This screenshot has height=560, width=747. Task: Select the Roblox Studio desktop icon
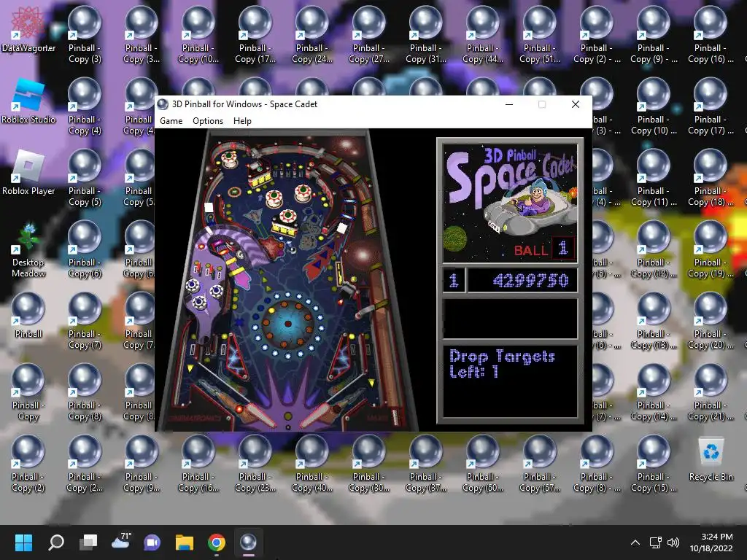pyautogui.click(x=28, y=101)
